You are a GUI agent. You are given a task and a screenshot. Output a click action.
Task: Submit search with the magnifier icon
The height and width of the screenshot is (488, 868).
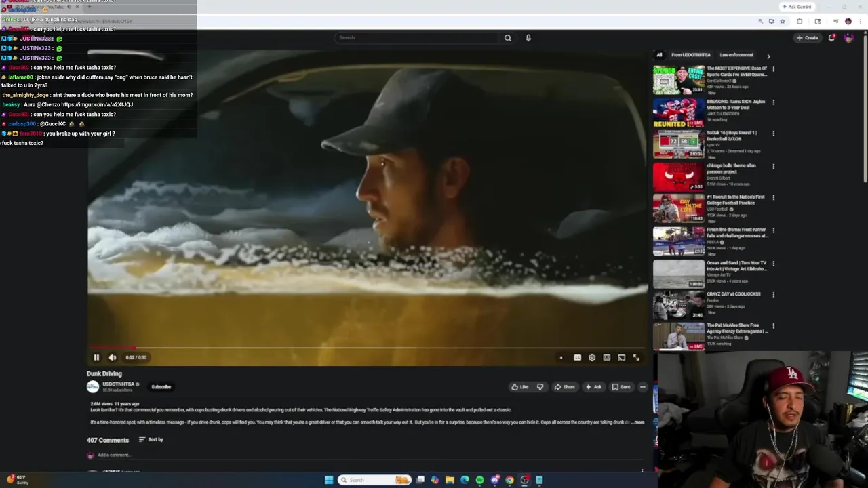pyautogui.click(x=507, y=37)
